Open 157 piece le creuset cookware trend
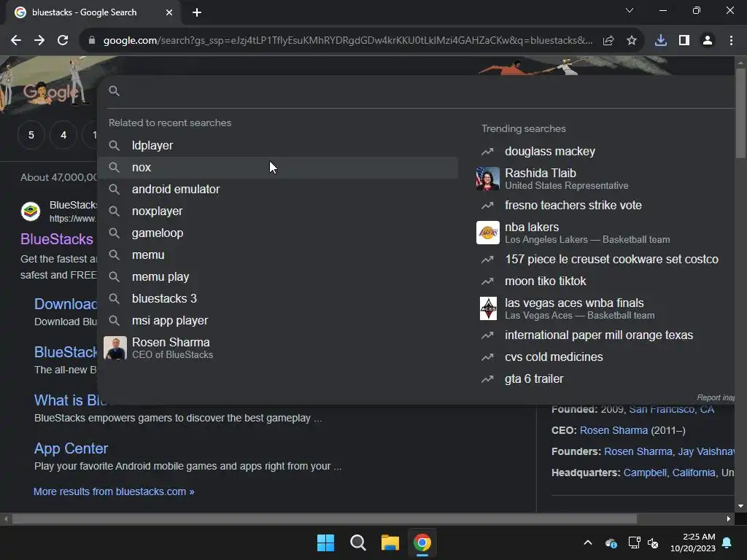The image size is (747, 560). (603, 259)
